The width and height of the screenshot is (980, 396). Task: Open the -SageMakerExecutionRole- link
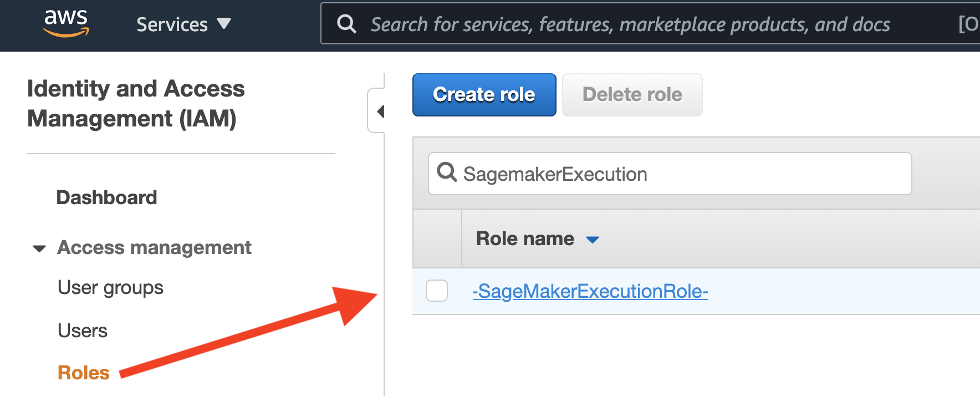click(590, 291)
